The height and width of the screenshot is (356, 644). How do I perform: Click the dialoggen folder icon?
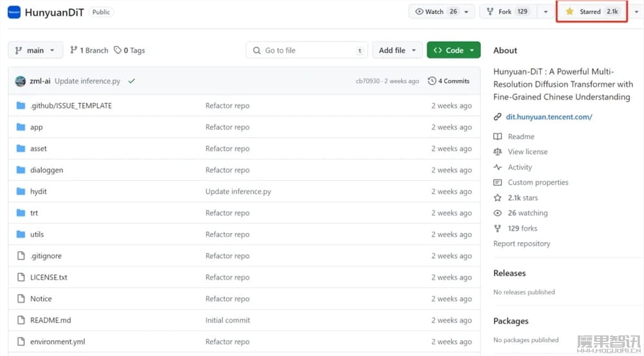click(21, 169)
